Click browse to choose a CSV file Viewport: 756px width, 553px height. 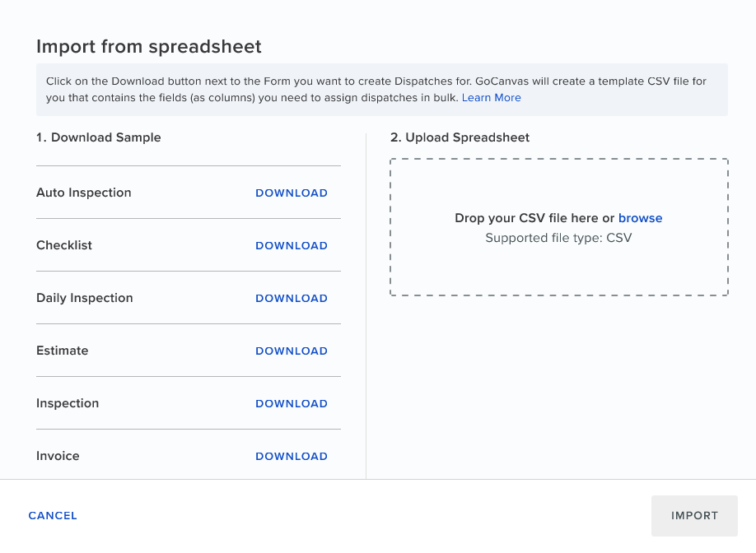pyautogui.click(x=640, y=218)
